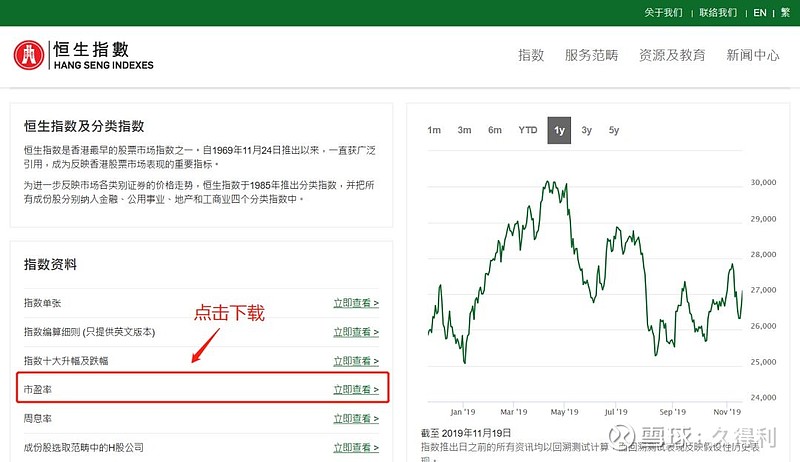Click the 市盈率 row label
The height and width of the screenshot is (462, 800).
pyautogui.click(x=38, y=390)
